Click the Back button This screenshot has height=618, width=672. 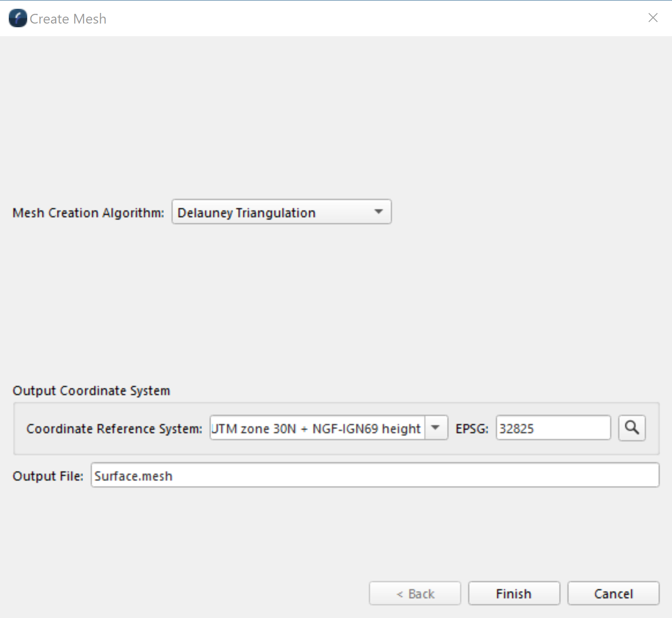(x=414, y=593)
